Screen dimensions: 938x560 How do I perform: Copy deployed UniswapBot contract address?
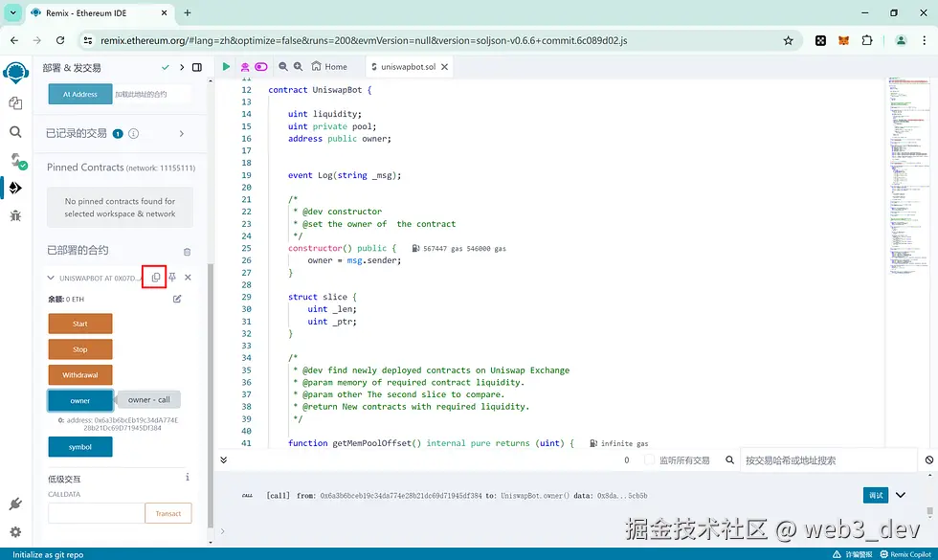point(155,277)
